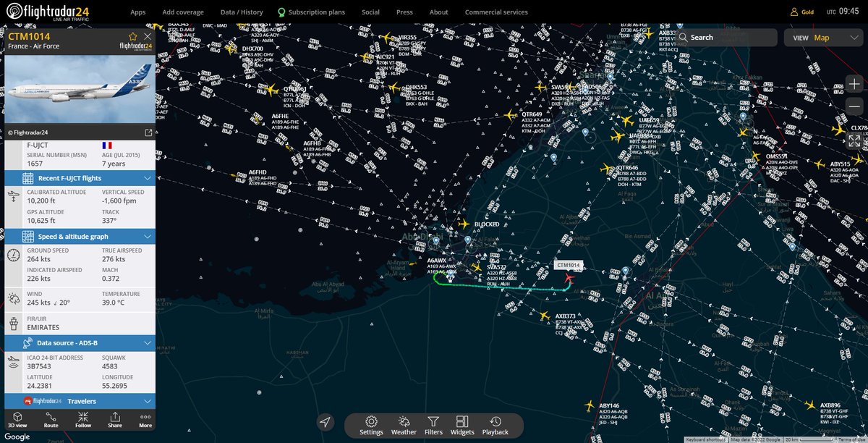Image resolution: width=868 pixels, height=443 pixels.
Task: Center map on my location arrow
Action: pos(325,422)
